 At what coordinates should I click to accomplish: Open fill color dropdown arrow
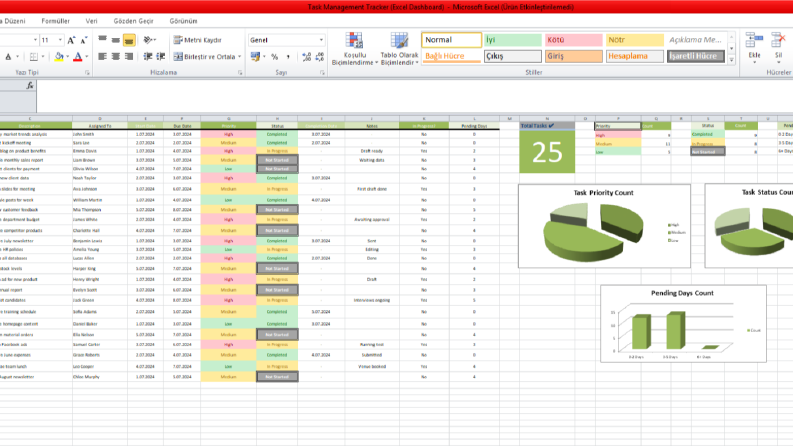[x=68, y=57]
